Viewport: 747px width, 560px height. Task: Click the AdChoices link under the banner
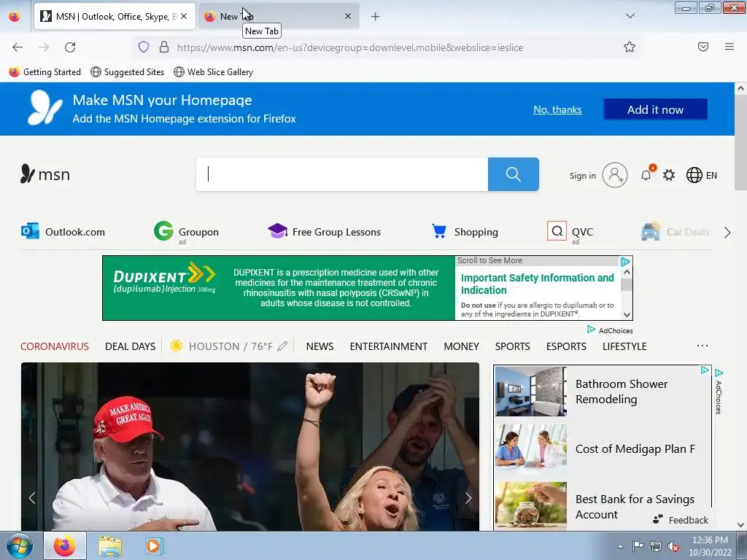pos(611,330)
